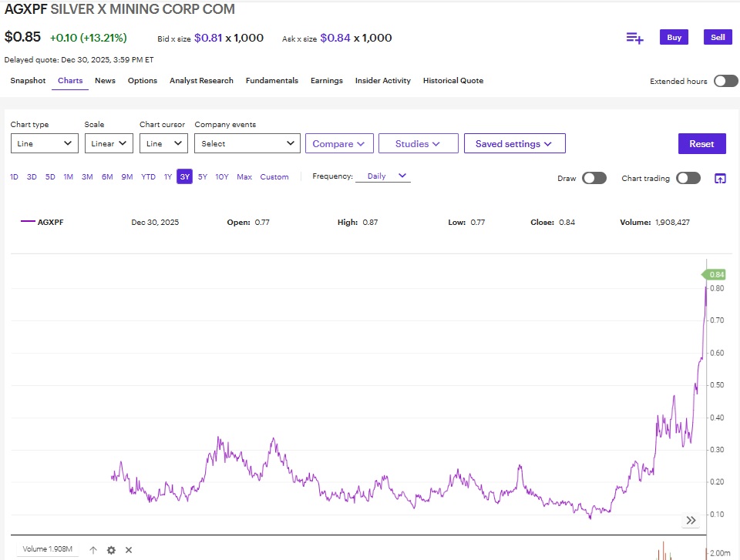The height and width of the screenshot is (560, 740).
Task: Add AGXPF to watchlist icon
Action: click(x=634, y=38)
